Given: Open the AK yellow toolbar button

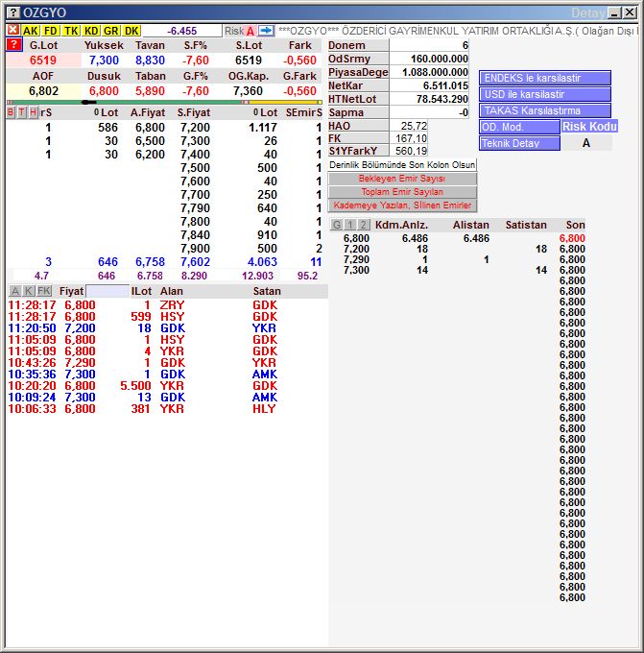Looking at the screenshot, I should click(30, 31).
